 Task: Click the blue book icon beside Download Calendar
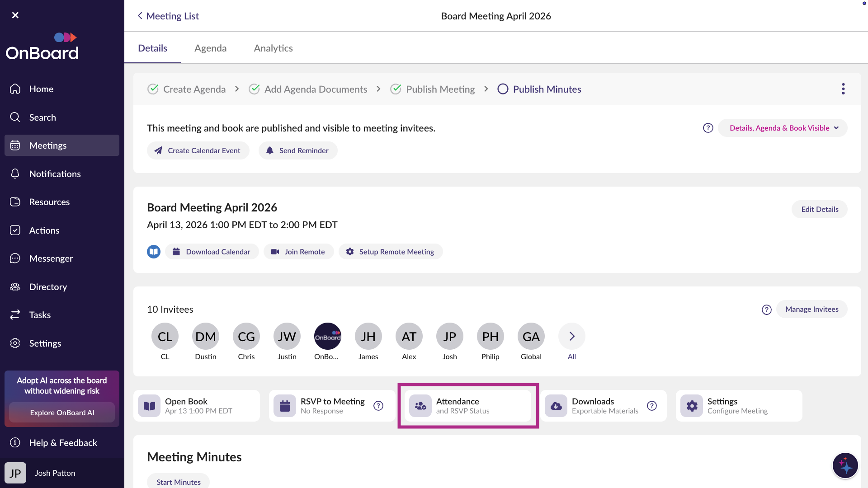[154, 252]
